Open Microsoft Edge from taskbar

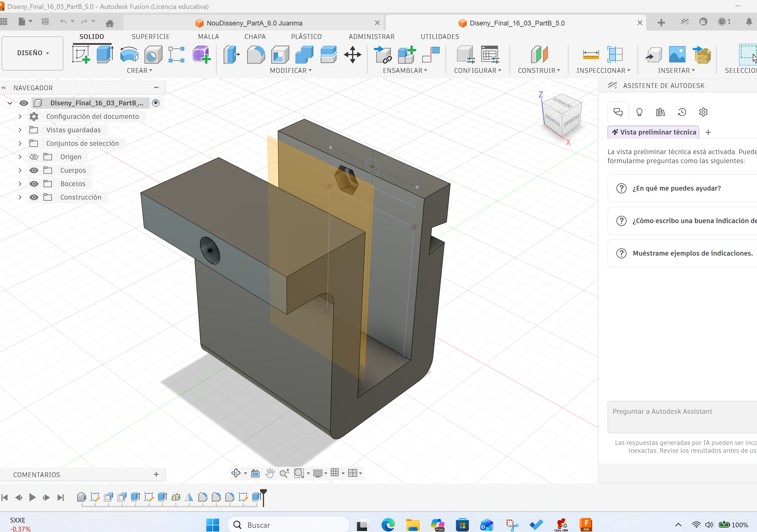tap(388, 525)
